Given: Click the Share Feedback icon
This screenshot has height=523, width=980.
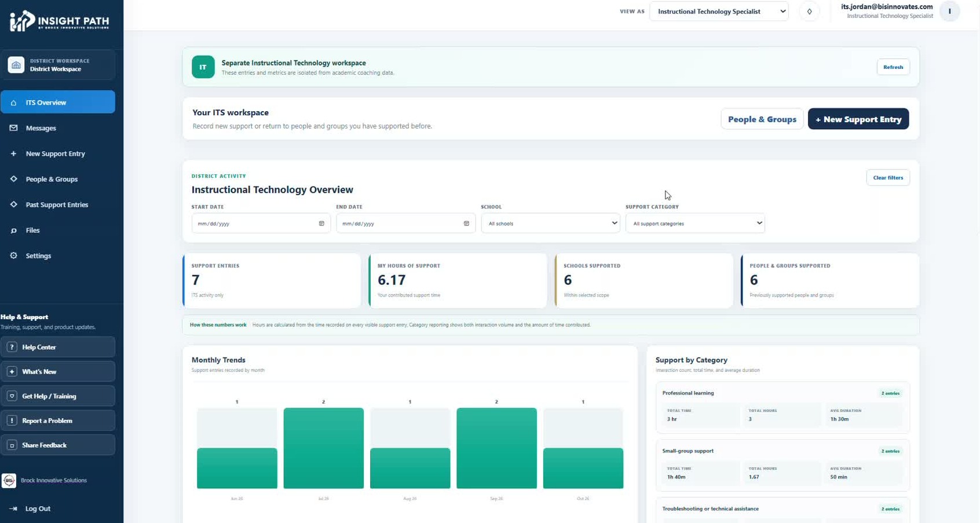Looking at the screenshot, I should [12, 445].
